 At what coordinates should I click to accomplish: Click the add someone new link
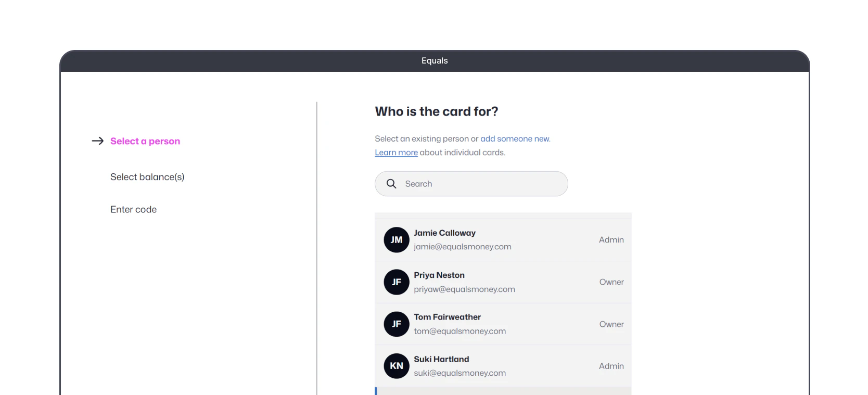click(515, 139)
